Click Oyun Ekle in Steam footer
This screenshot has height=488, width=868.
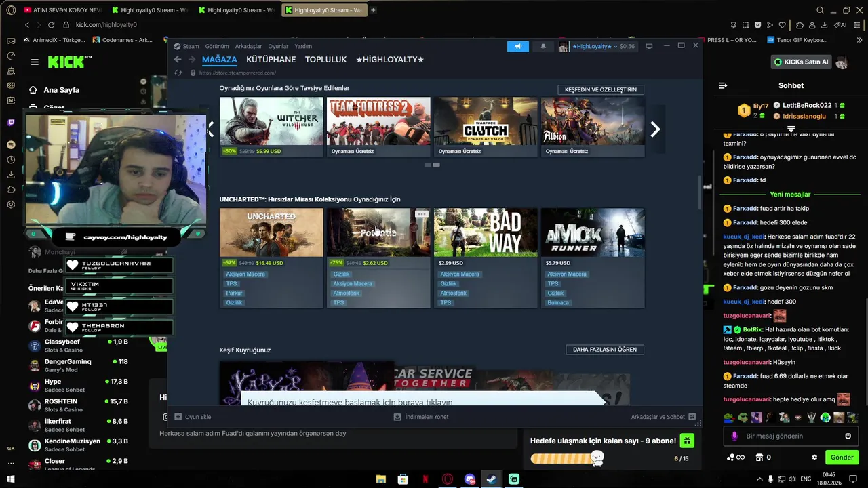click(x=193, y=417)
